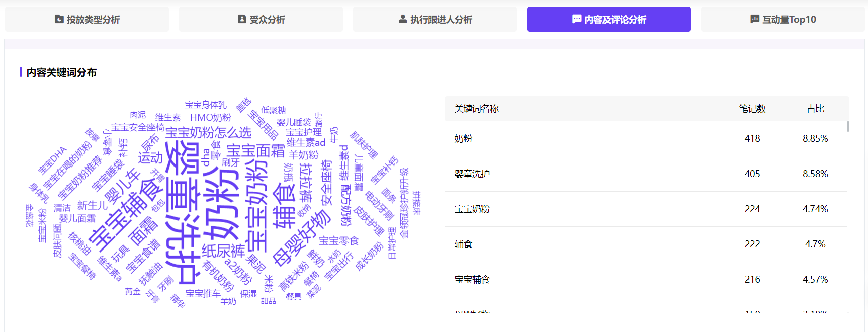Click the person icon beside 执行跟进人分析
This screenshot has width=868, height=332.
pyautogui.click(x=403, y=19)
